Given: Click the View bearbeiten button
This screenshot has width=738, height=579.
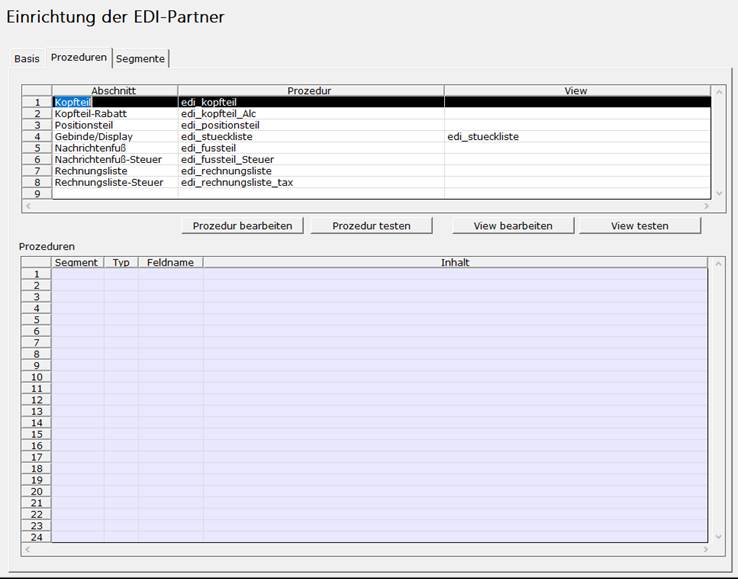Looking at the screenshot, I should [513, 226].
